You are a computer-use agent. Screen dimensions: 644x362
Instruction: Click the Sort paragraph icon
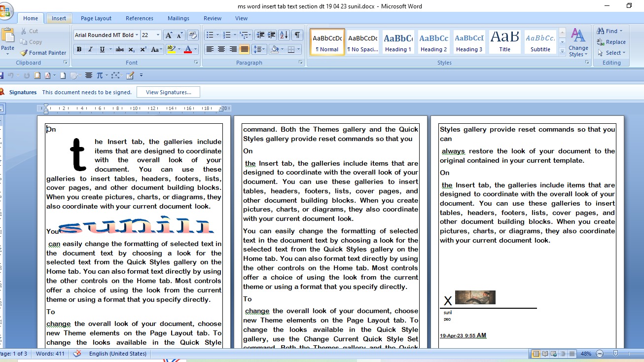(284, 35)
